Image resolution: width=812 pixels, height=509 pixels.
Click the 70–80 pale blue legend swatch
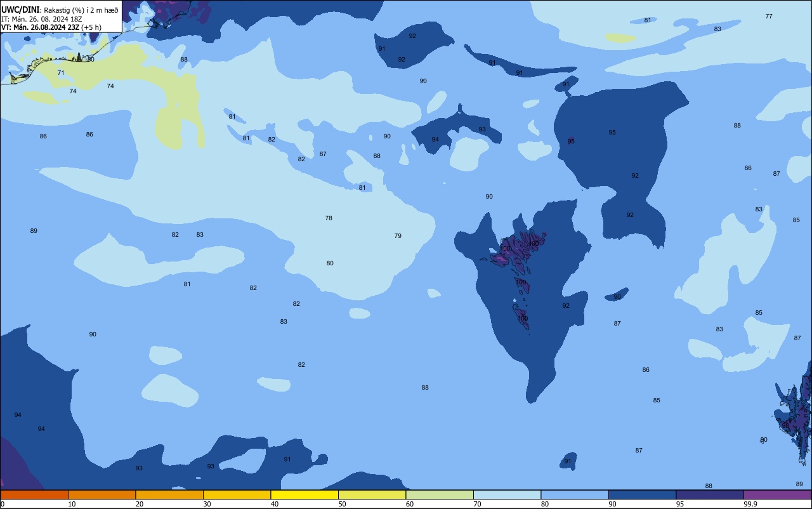click(507, 494)
